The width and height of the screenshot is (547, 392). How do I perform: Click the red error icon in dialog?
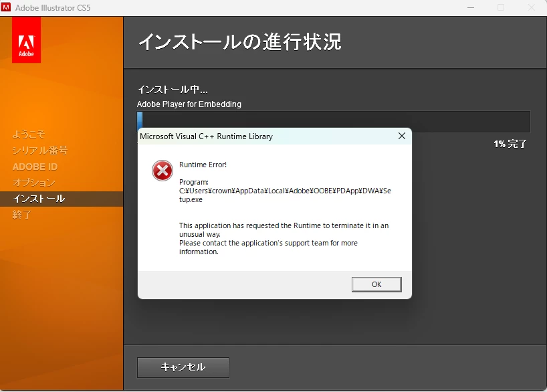click(162, 171)
